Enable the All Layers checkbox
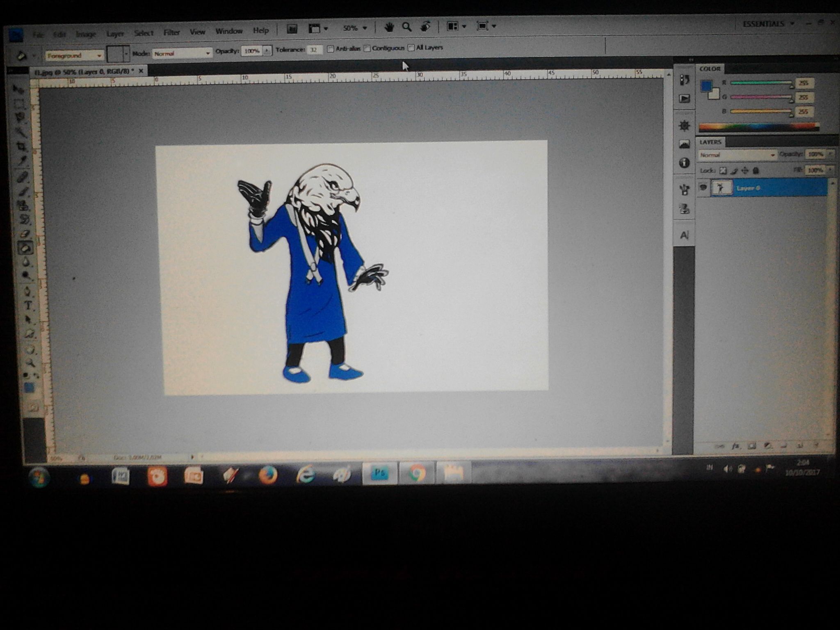The height and width of the screenshot is (630, 840). (411, 48)
